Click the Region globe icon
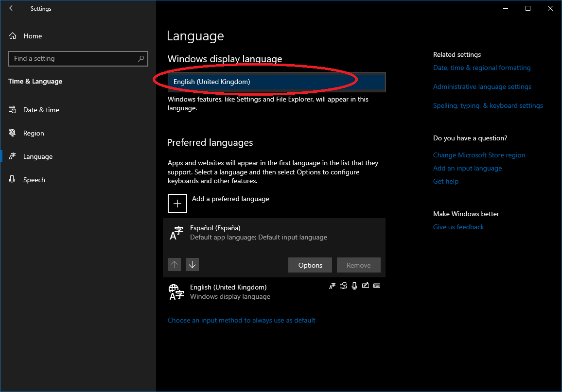 point(12,133)
